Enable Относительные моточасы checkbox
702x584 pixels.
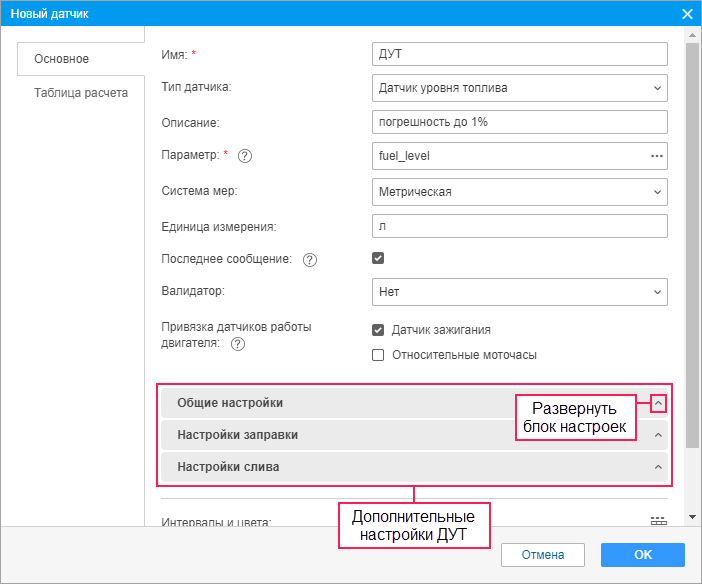pyautogui.click(x=378, y=354)
